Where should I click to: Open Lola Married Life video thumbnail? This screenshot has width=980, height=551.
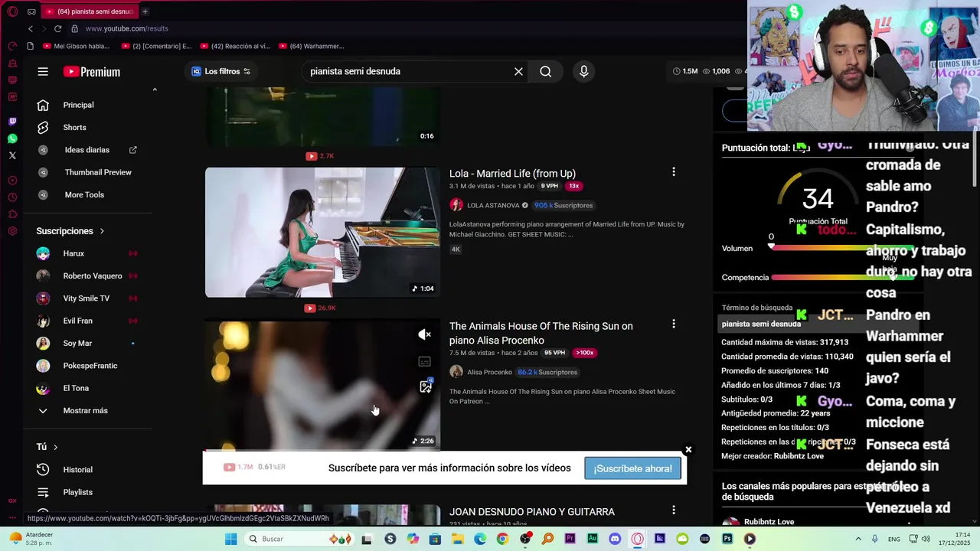tap(322, 232)
